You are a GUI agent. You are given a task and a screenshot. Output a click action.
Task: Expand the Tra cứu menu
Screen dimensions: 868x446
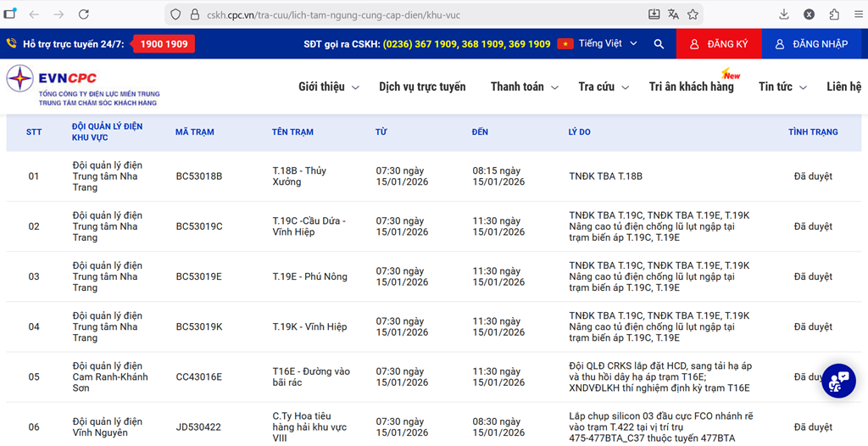(603, 86)
